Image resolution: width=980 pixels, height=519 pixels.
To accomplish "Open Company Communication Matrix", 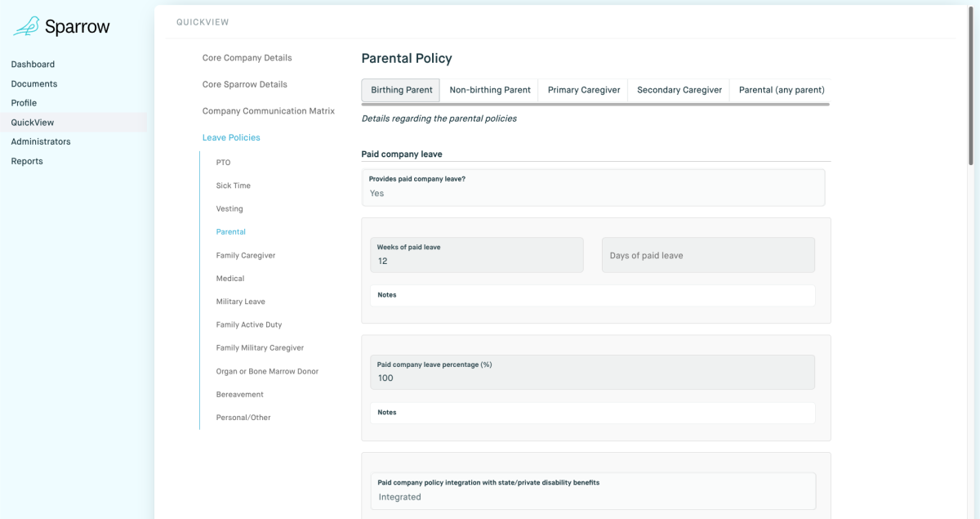I will point(269,111).
